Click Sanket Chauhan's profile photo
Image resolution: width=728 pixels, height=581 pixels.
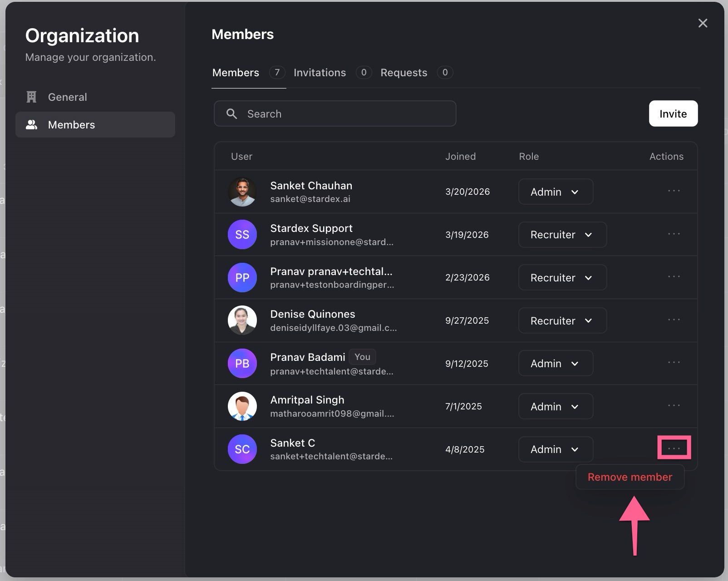[242, 192]
